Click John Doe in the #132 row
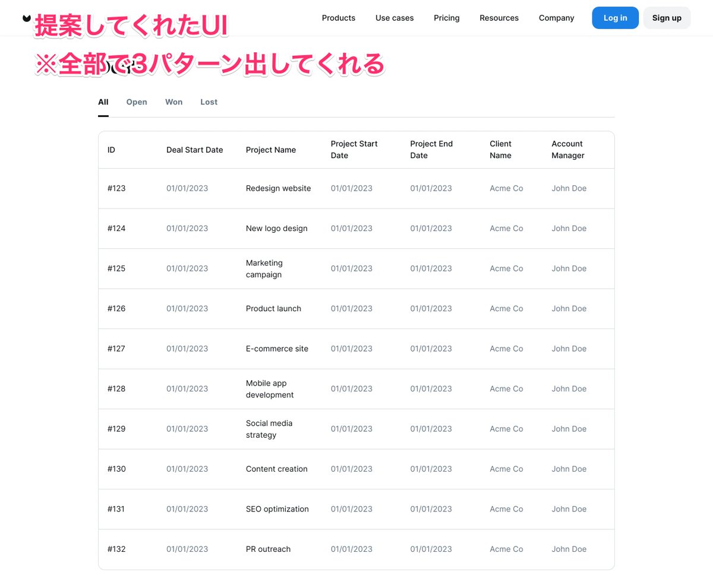This screenshot has height=588, width=713. pyautogui.click(x=569, y=549)
